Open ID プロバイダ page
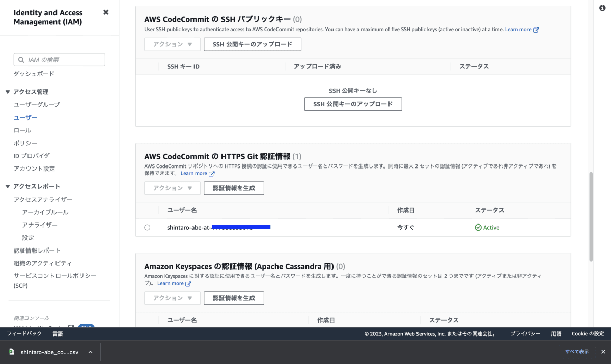Screen dimensions: 611x364 pyautogui.click(x=32, y=156)
